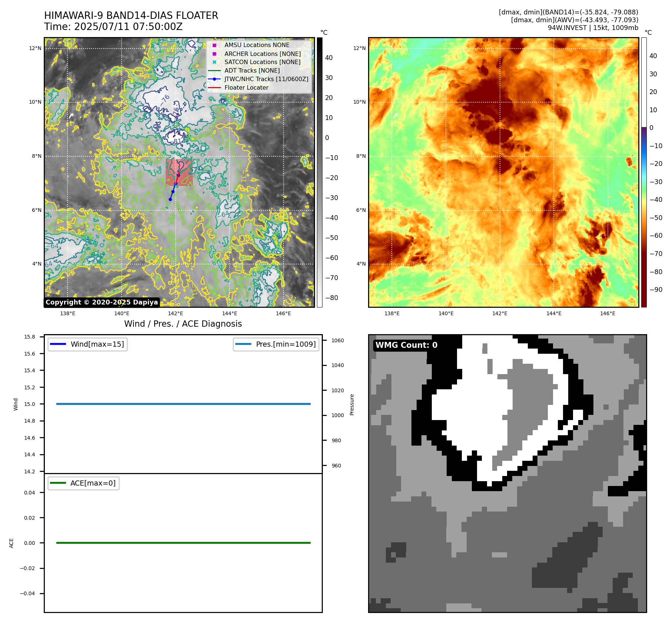Click the Wind[max=15] legend
This screenshot has width=672, height=626.
click(x=87, y=344)
